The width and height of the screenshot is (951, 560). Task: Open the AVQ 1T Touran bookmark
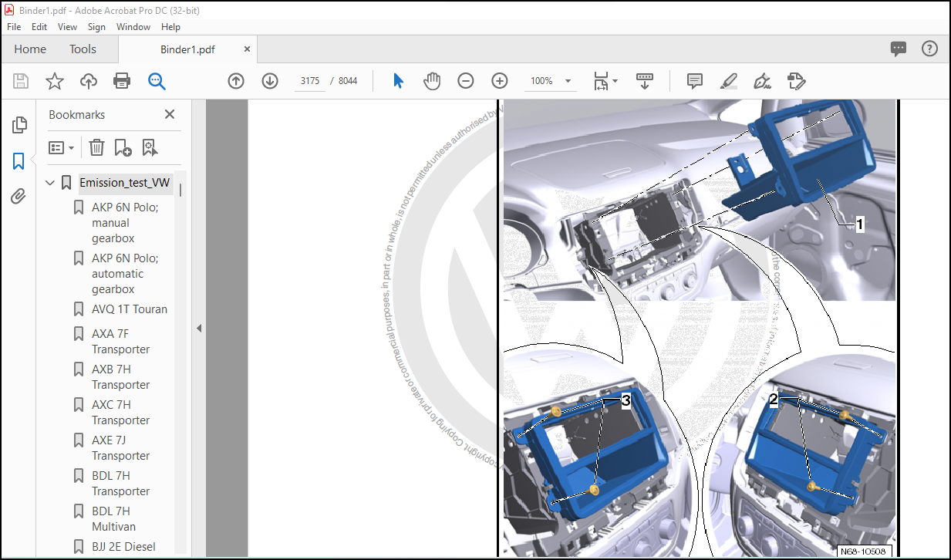coord(130,309)
